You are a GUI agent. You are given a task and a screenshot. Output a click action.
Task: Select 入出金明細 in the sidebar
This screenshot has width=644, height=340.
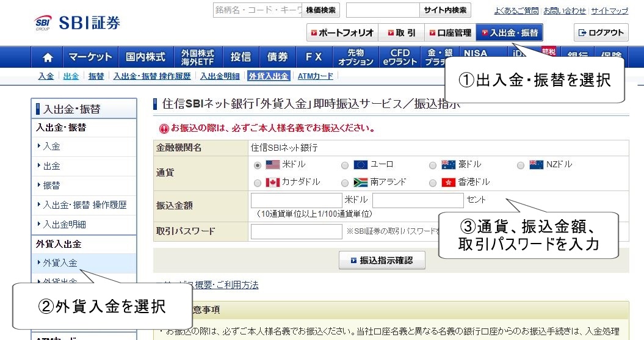point(84,225)
